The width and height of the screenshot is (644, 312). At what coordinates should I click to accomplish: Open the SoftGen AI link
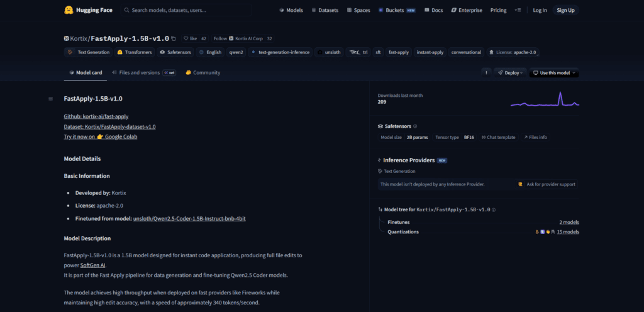click(x=93, y=265)
